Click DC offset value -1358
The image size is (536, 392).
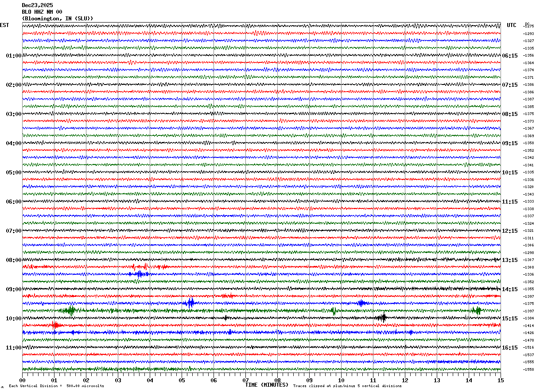[x=528, y=143]
